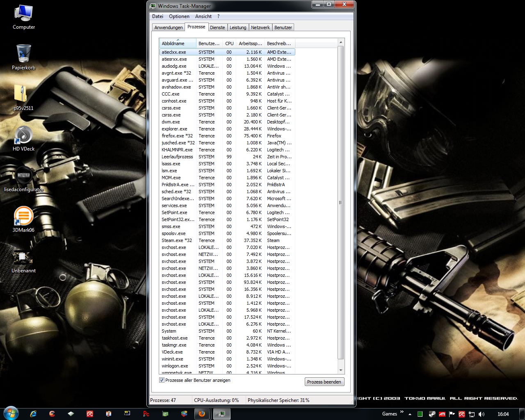Click the Task-Manager title bar icon
The width and height of the screenshot is (525, 420).
tap(153, 6)
